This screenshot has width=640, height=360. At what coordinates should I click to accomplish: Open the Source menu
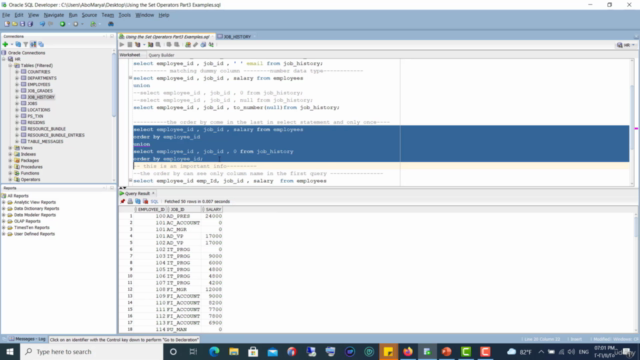click(89, 15)
